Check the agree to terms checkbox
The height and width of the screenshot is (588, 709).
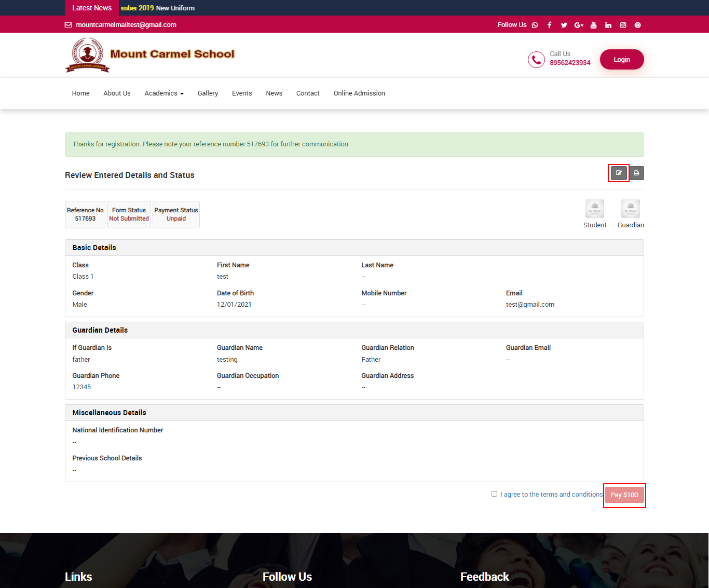point(494,494)
